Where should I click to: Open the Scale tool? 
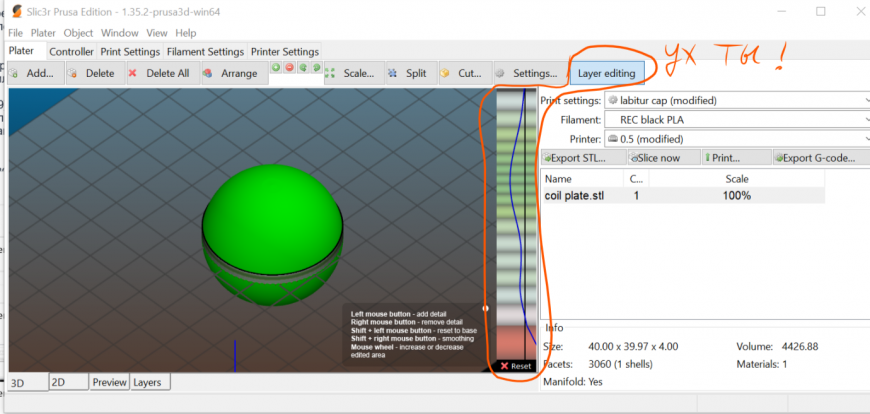pyautogui.click(x=354, y=73)
